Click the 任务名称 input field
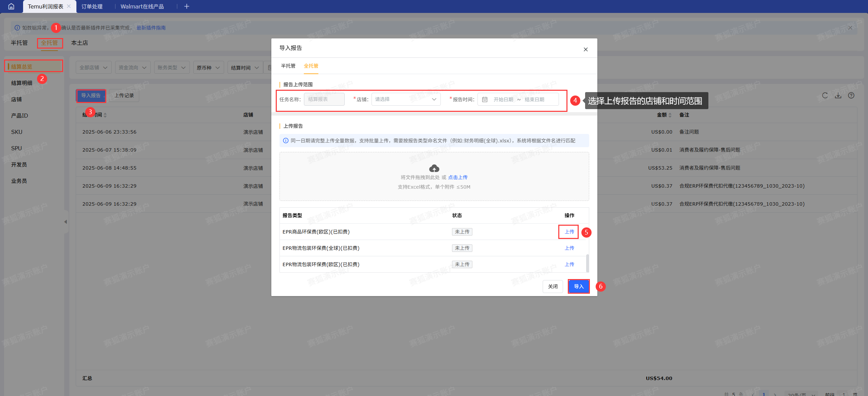 point(324,99)
